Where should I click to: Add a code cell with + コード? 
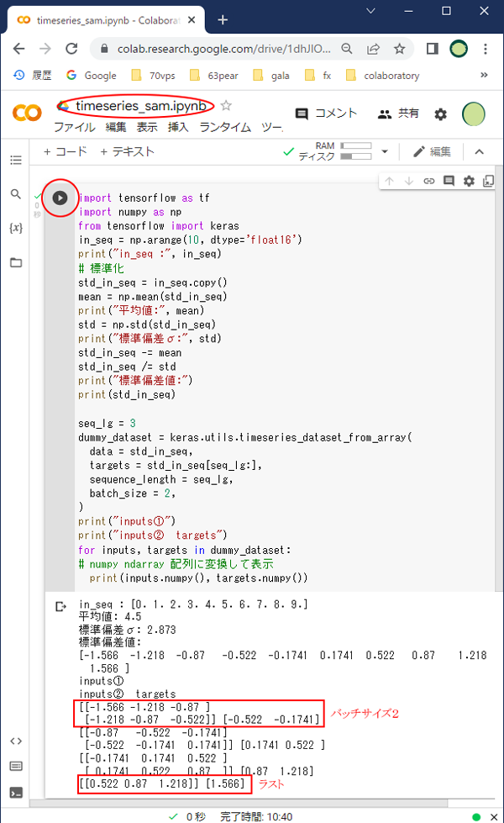pyautogui.click(x=65, y=151)
